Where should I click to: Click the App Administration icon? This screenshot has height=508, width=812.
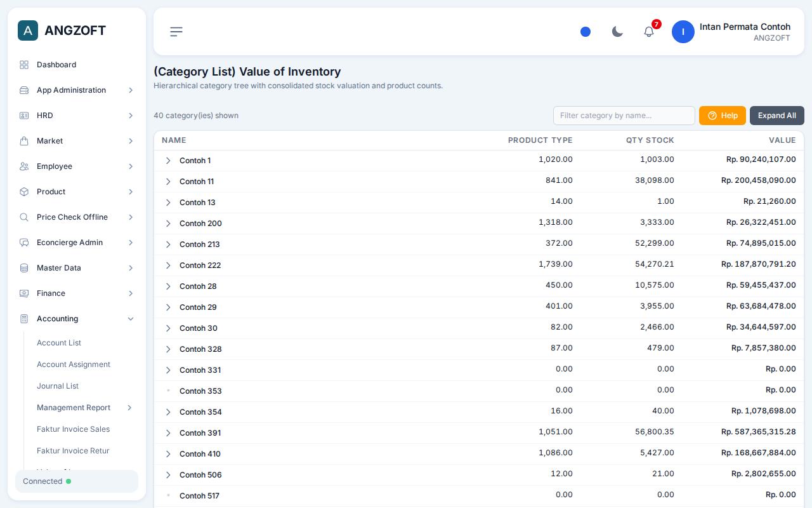point(24,90)
